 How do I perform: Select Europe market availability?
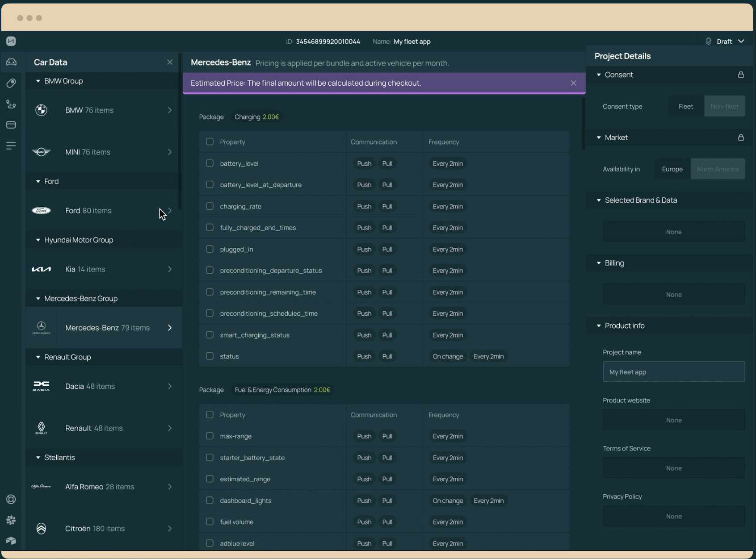point(672,169)
